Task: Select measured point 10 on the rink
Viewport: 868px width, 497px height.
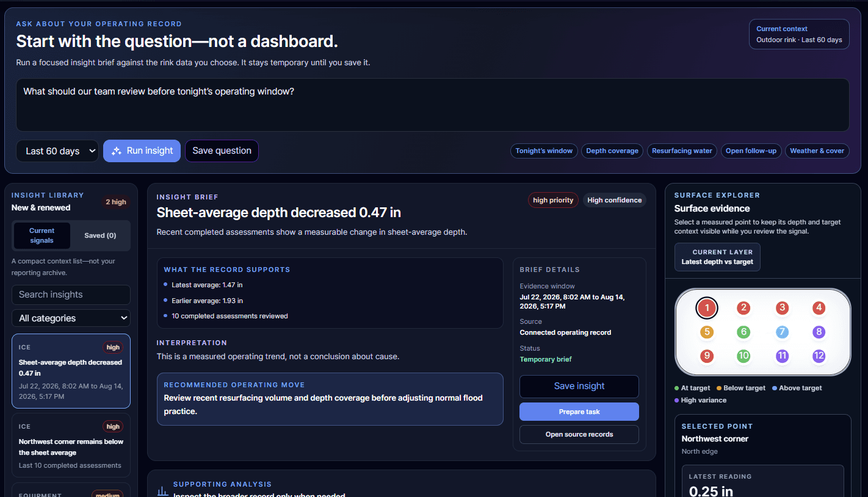Action: (x=743, y=356)
